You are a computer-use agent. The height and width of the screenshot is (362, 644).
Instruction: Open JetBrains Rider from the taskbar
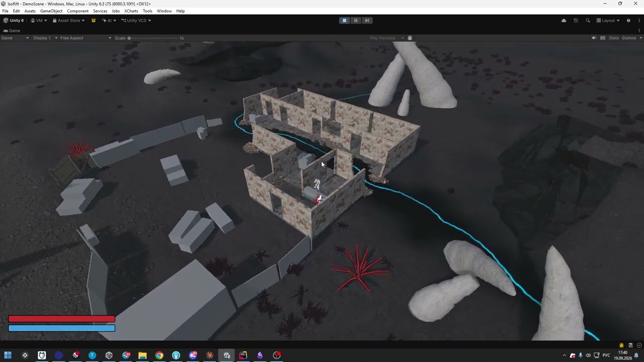pos(243,355)
